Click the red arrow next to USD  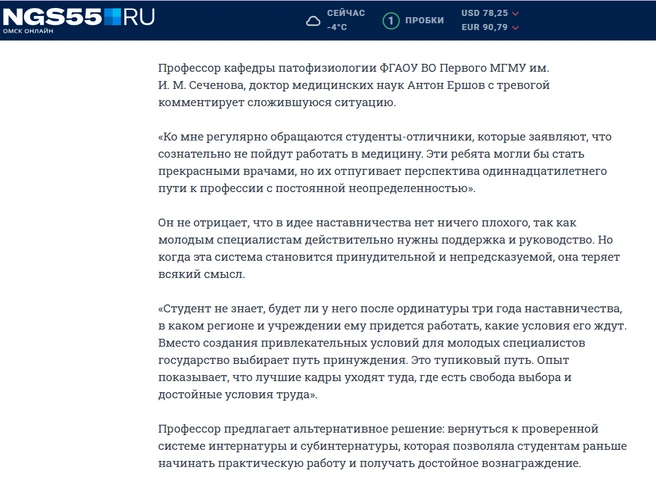coord(515,14)
